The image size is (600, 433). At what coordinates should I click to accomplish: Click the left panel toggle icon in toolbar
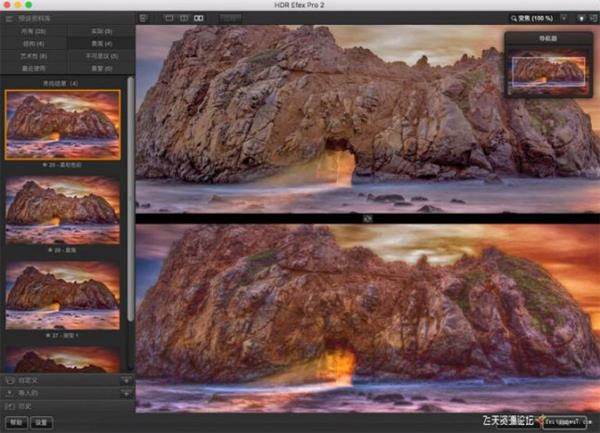(x=145, y=18)
